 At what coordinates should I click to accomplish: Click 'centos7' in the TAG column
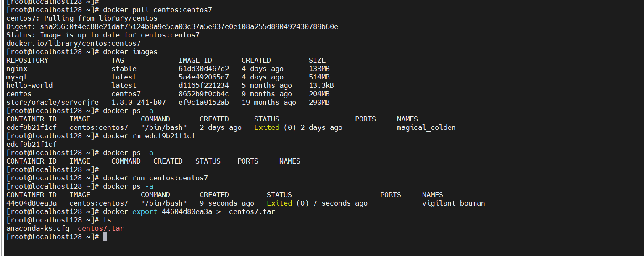pos(126,94)
